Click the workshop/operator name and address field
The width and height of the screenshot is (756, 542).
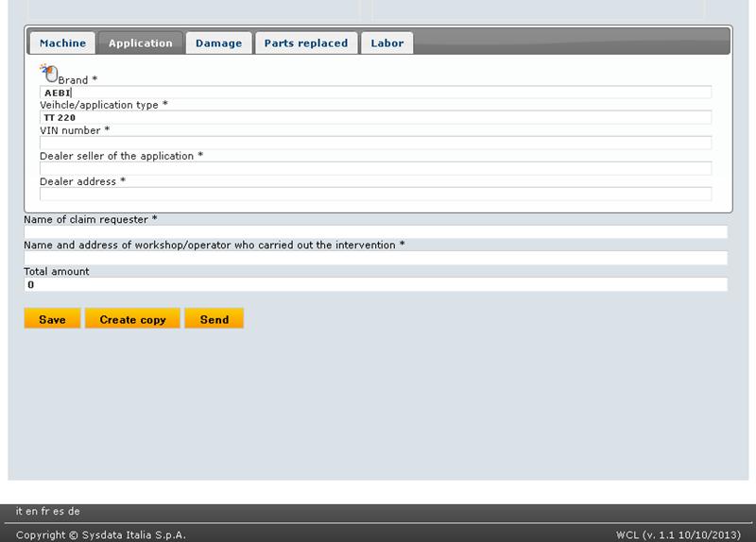pos(375,258)
